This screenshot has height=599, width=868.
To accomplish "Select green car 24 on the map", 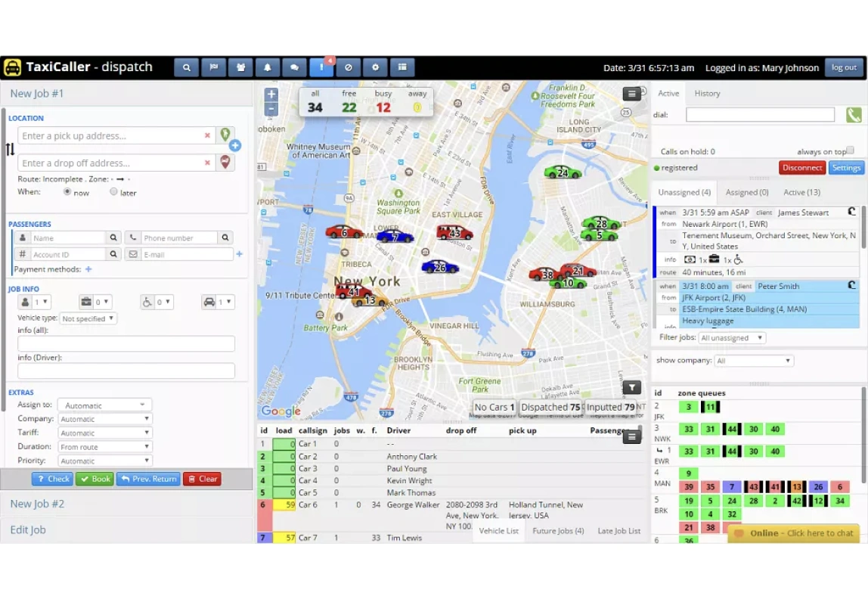I will click(x=563, y=172).
